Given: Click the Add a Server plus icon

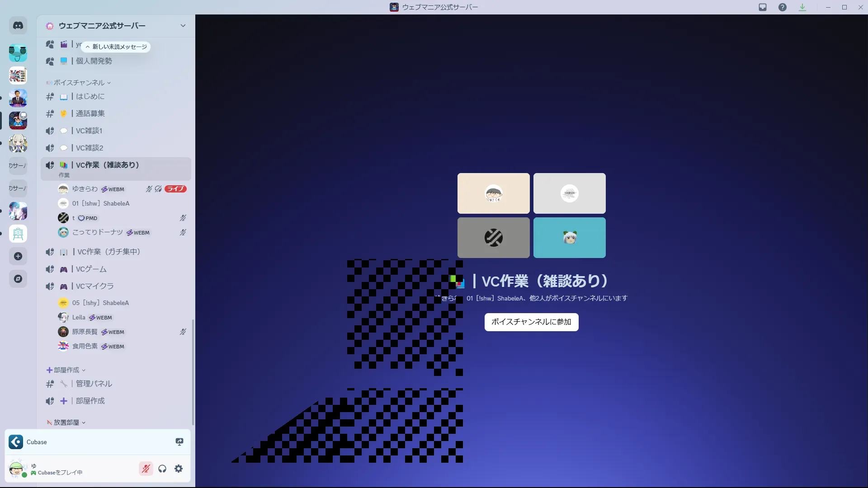Looking at the screenshot, I should click(18, 256).
